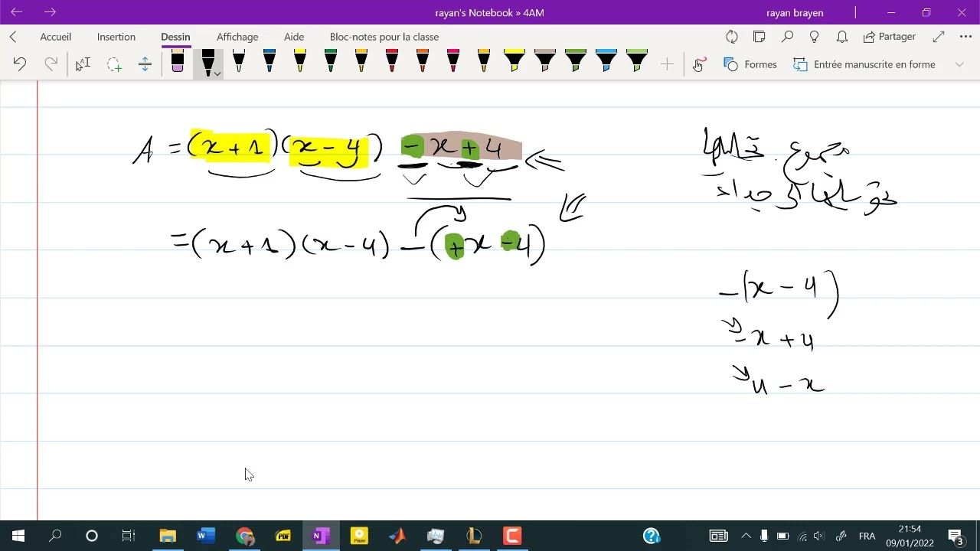Open the Accueil tab
This screenshot has height=551, width=980.
pyautogui.click(x=56, y=37)
